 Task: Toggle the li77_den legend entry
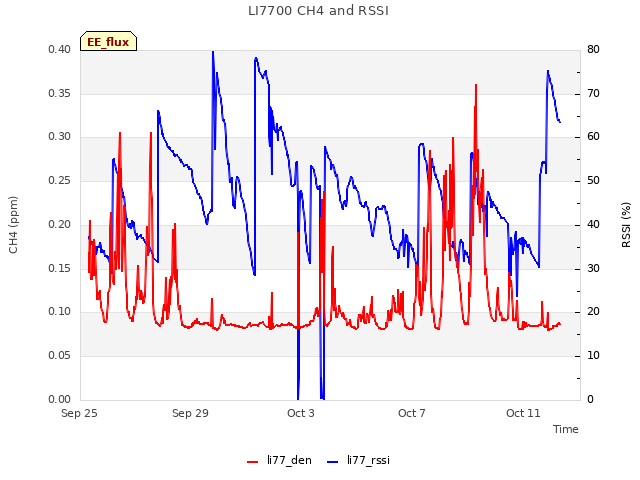click(279, 460)
